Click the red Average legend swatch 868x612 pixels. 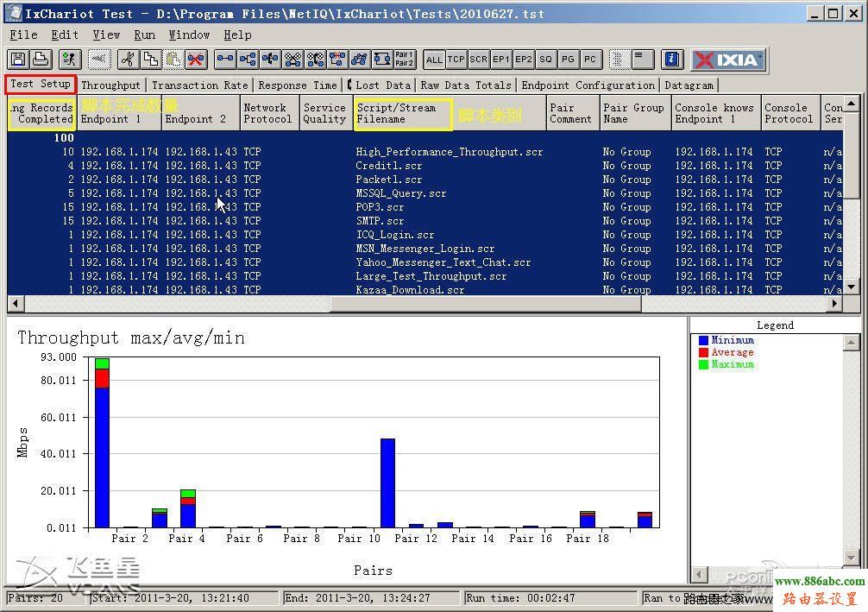coord(703,353)
